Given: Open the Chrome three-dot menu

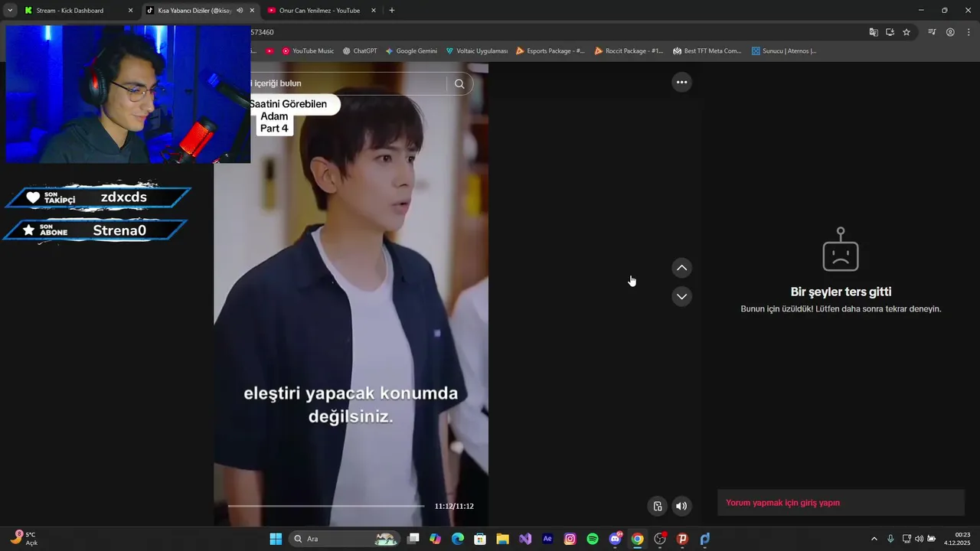Looking at the screenshot, I should click(x=969, y=32).
